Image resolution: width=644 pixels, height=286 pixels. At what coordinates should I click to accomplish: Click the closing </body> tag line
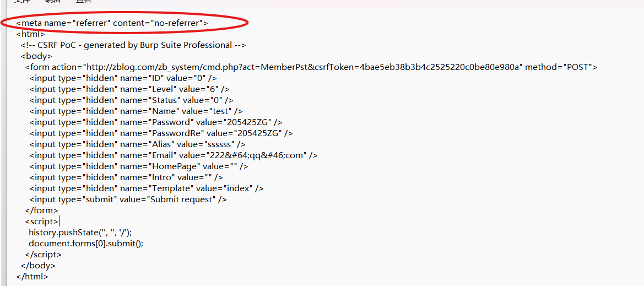(38, 266)
